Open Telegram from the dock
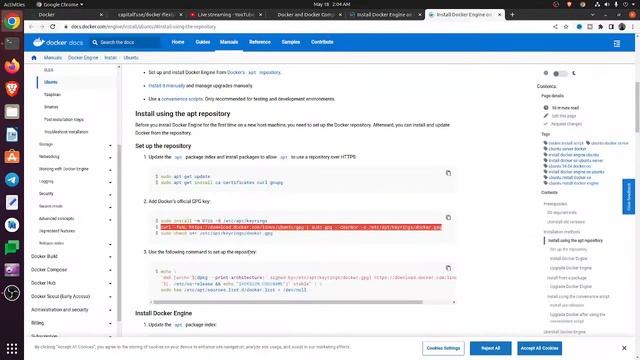The height and width of the screenshot is (360, 640). [12, 180]
